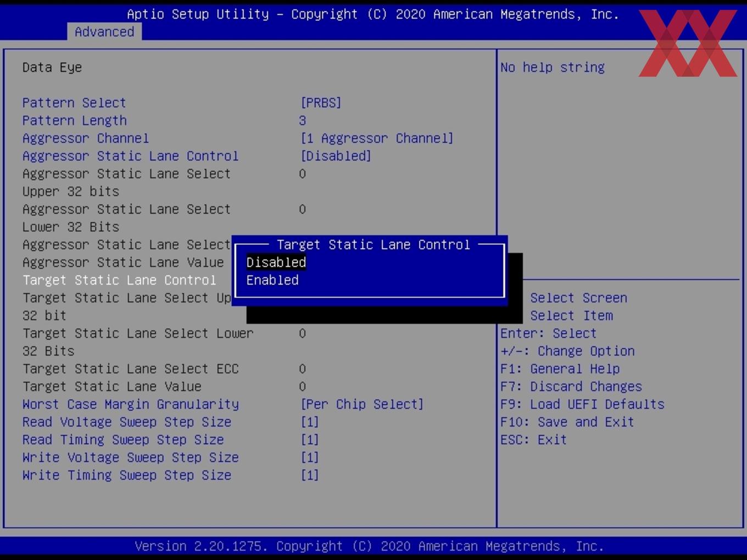Screen dimensions: 747x560
Task: Open Read Voltage Sweep Step Size value
Action: (310, 422)
